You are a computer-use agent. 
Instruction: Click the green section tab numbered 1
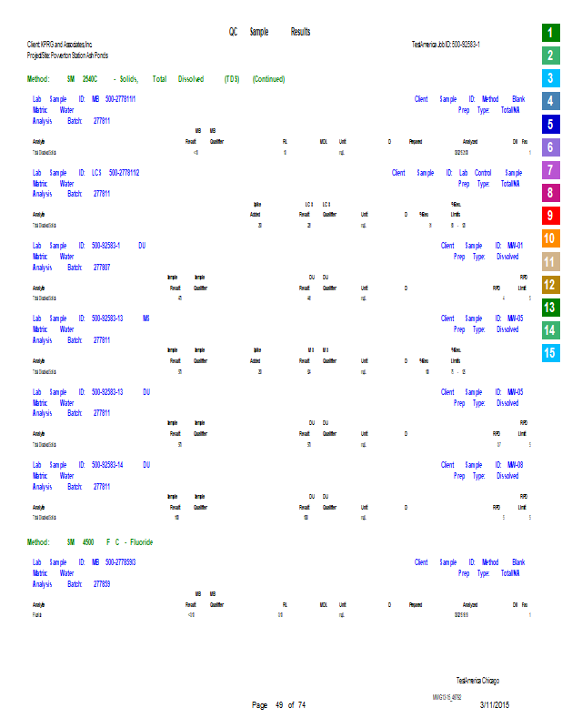550,33
